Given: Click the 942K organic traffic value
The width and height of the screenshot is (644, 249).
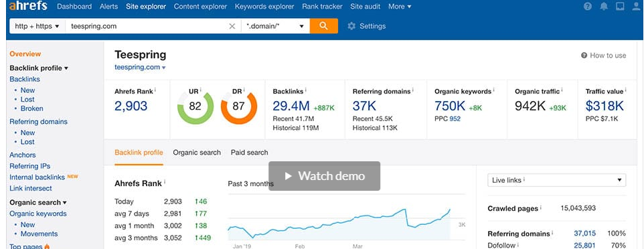Looking at the screenshot, I should pos(530,106).
